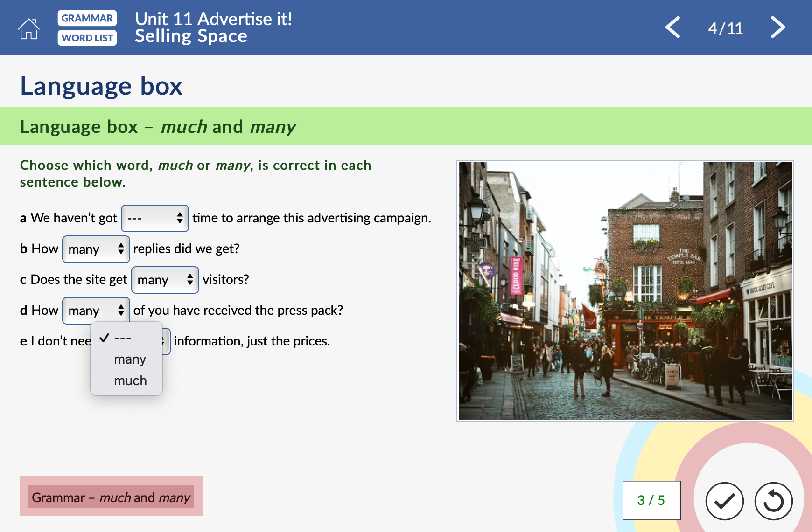
Task: Go to previous page arrow
Action: coord(673,28)
